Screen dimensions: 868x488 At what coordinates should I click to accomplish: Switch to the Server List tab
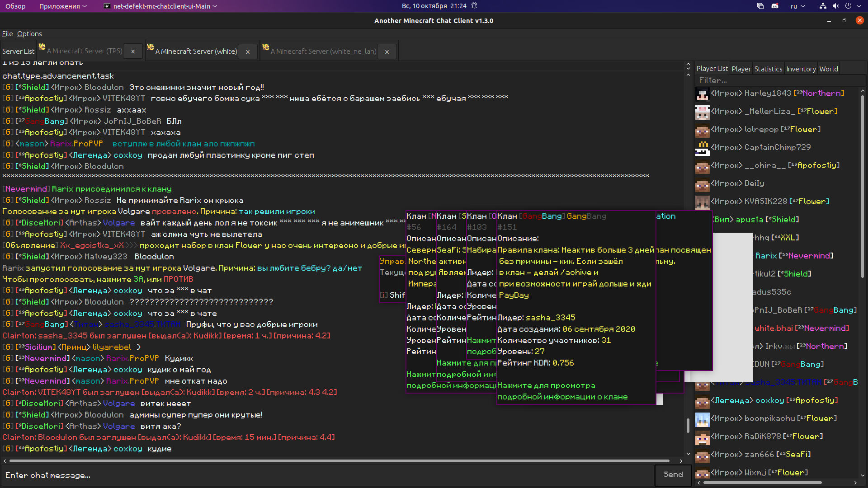18,52
